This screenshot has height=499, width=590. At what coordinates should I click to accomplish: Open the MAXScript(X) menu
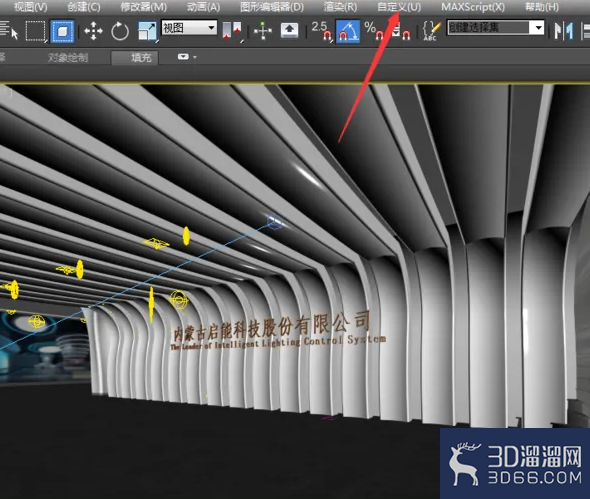point(473,7)
